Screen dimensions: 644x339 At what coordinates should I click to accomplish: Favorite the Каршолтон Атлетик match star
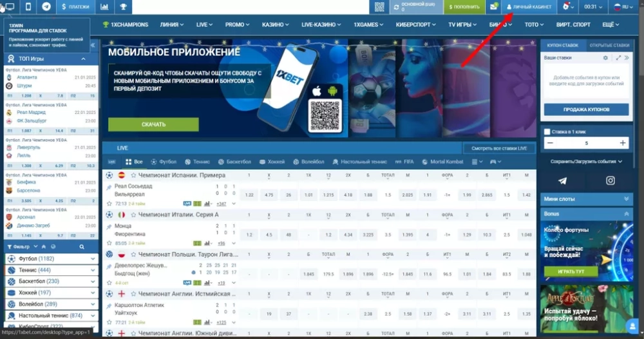109,322
